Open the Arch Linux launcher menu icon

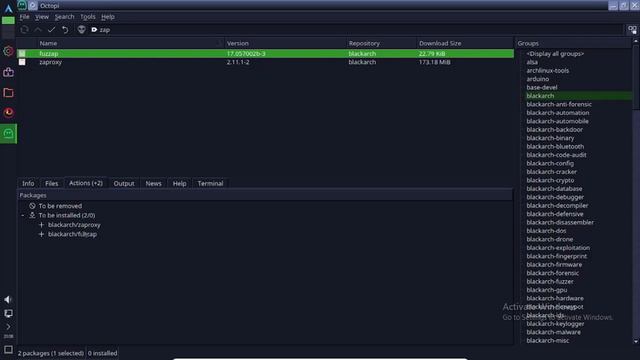8,9
